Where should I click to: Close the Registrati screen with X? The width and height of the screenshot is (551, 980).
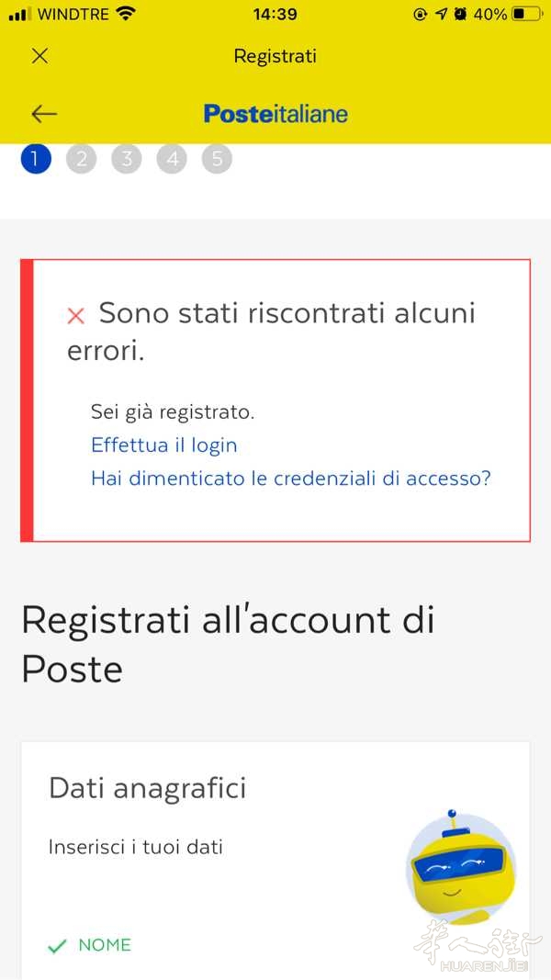[x=39, y=56]
